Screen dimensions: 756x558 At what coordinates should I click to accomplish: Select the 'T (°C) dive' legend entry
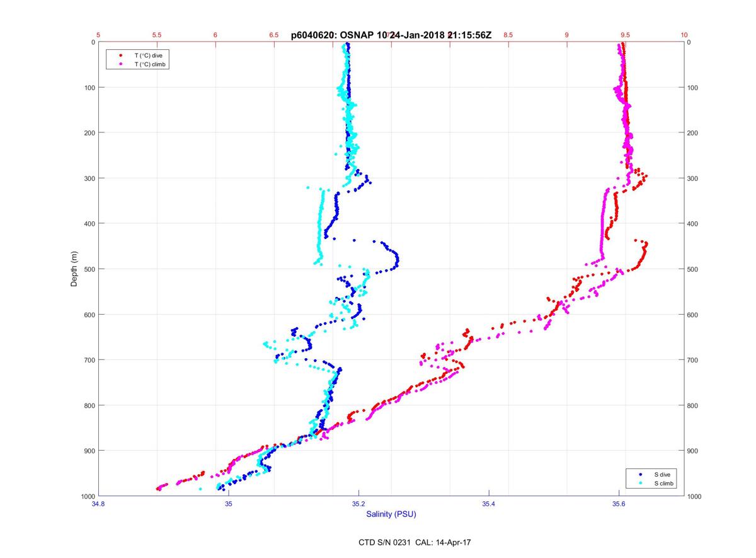click(x=148, y=55)
